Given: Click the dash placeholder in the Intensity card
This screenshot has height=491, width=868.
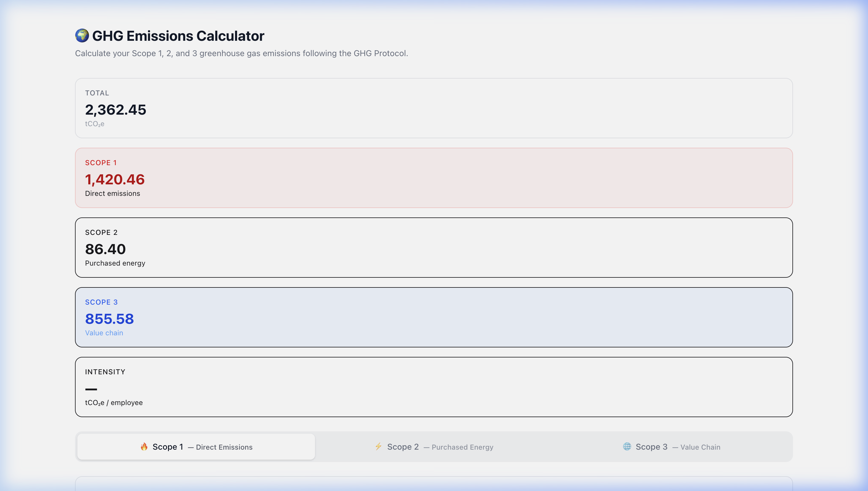Looking at the screenshot, I should pyautogui.click(x=91, y=389).
